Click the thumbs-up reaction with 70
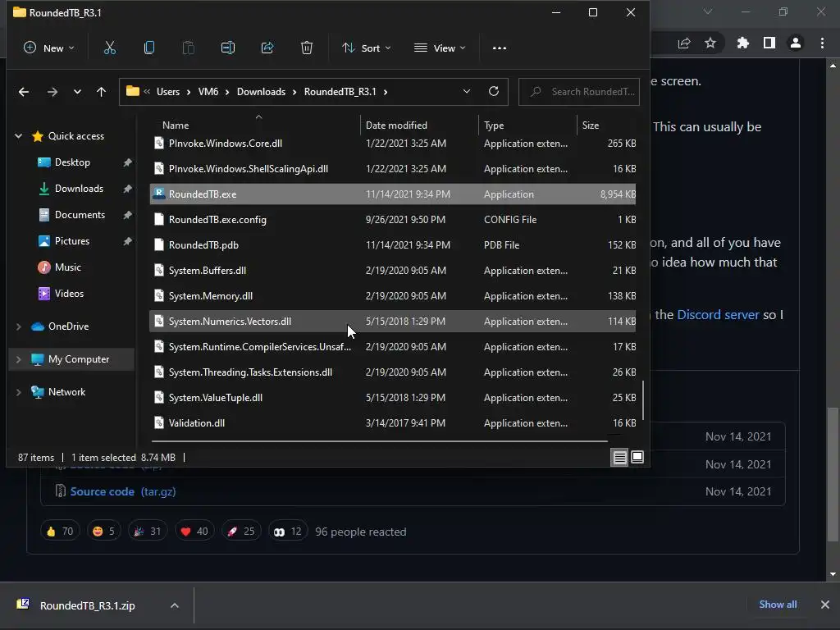 click(x=59, y=532)
